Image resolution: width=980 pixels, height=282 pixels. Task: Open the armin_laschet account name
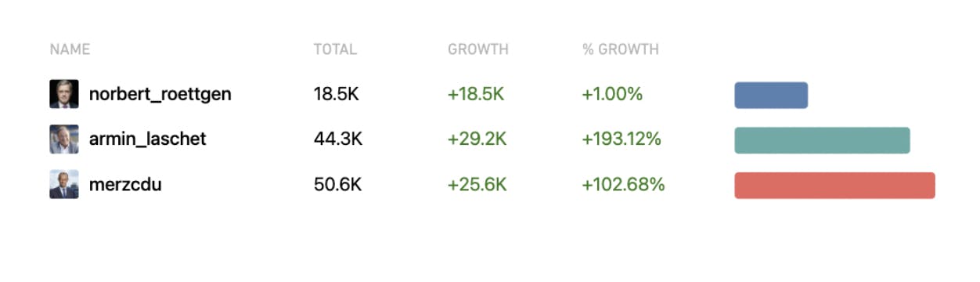click(148, 139)
